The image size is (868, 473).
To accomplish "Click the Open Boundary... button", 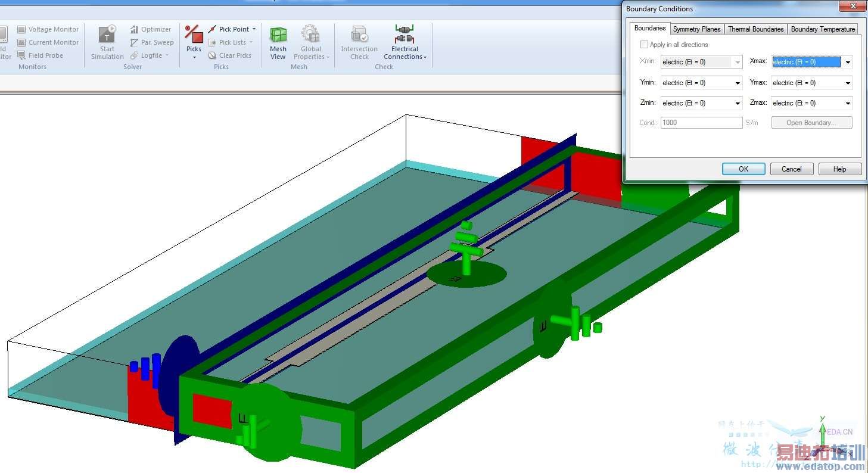I will (x=811, y=123).
